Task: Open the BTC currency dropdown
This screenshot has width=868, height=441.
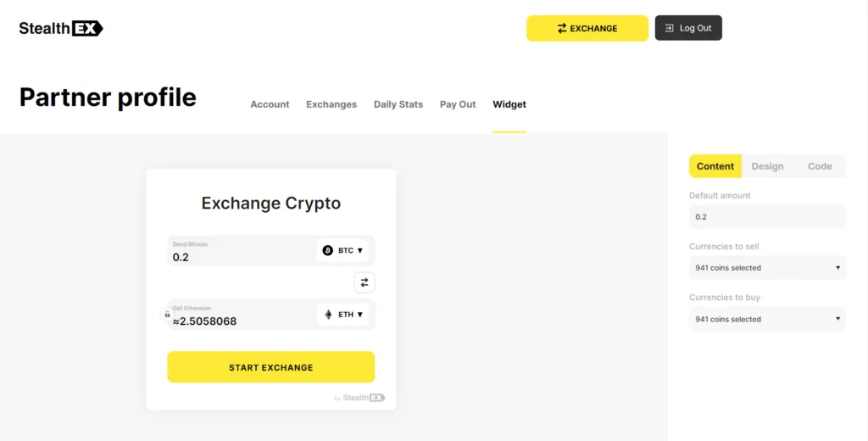Action: coord(344,250)
